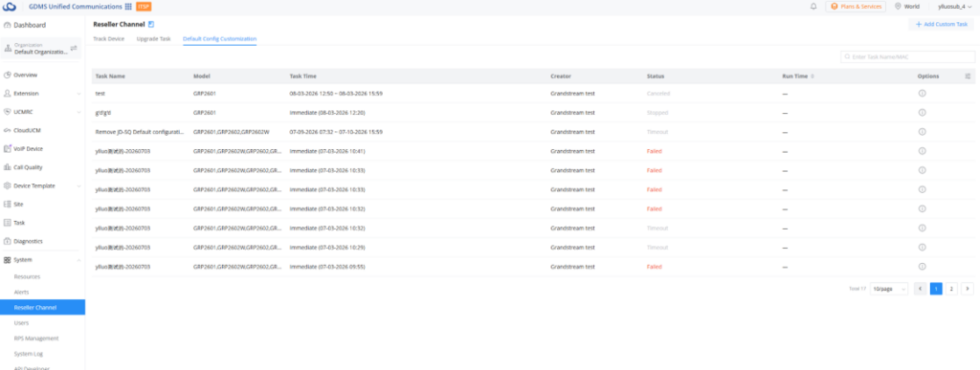This screenshot has width=980, height=370.
Task: Open the app grid icon beside GDMS title
Action: click(128, 7)
